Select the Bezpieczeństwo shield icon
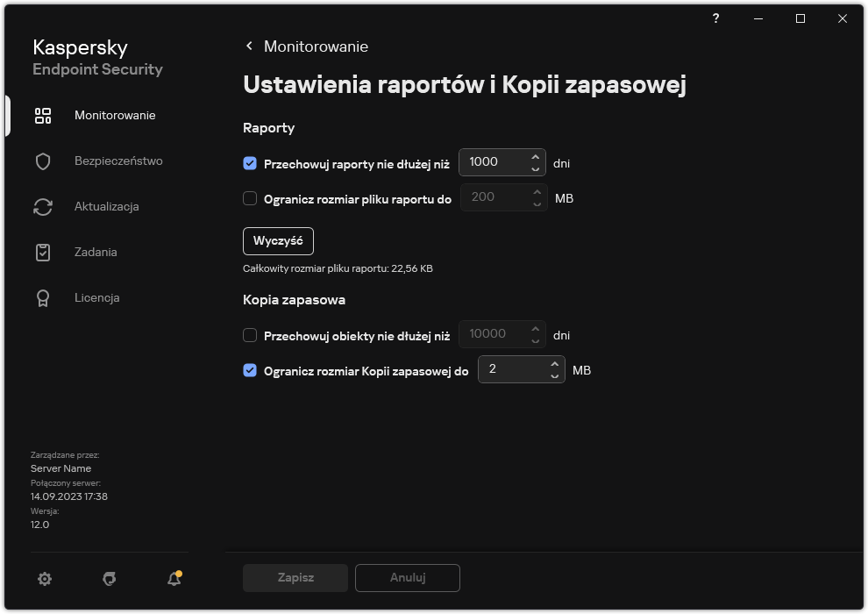Viewport: 868px width, 614px height. point(43,161)
